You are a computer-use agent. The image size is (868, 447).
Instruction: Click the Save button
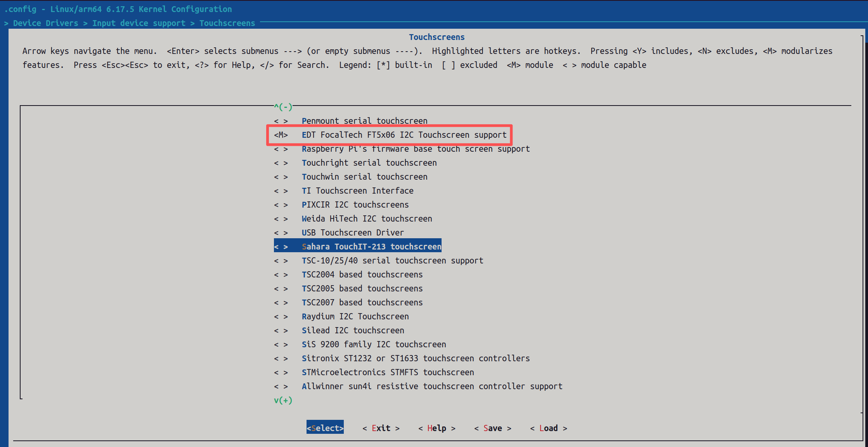click(x=492, y=428)
